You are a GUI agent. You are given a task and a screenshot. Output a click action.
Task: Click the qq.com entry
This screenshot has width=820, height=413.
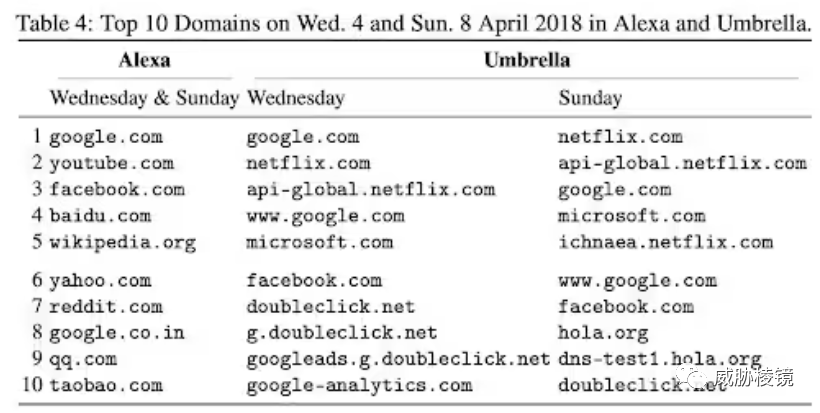83,359
